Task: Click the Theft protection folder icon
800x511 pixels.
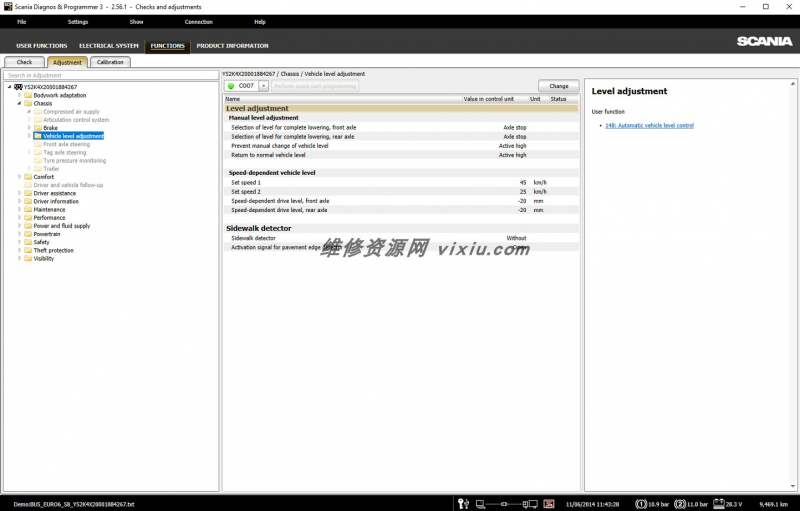Action: (x=28, y=250)
